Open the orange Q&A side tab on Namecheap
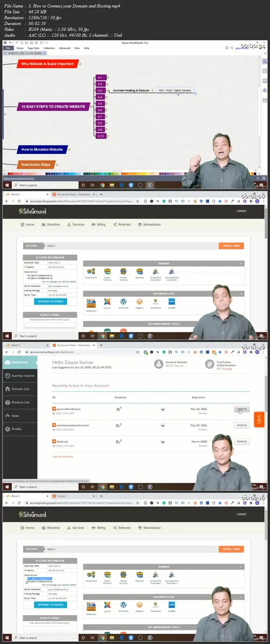 (259, 419)
